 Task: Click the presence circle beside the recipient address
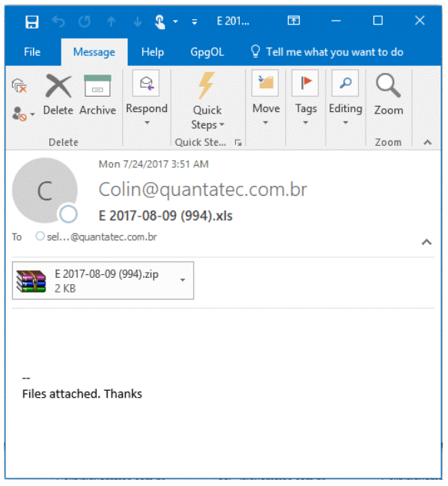[x=40, y=236]
